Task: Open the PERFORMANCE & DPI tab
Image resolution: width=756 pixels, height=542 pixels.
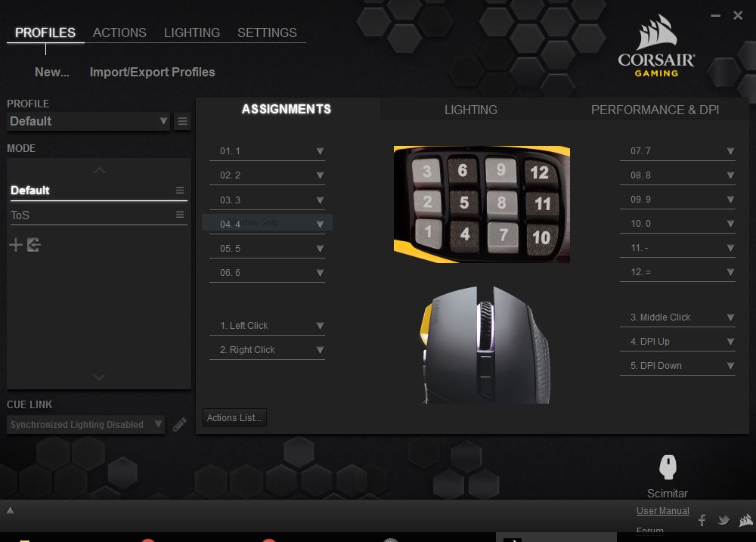Action: pos(655,110)
